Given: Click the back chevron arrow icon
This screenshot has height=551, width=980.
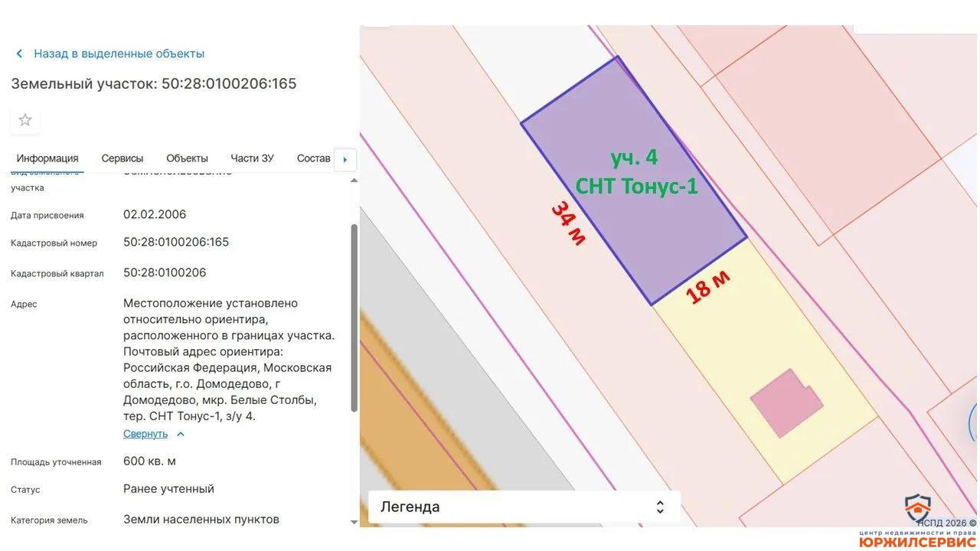Looking at the screenshot, I should coord(19,54).
